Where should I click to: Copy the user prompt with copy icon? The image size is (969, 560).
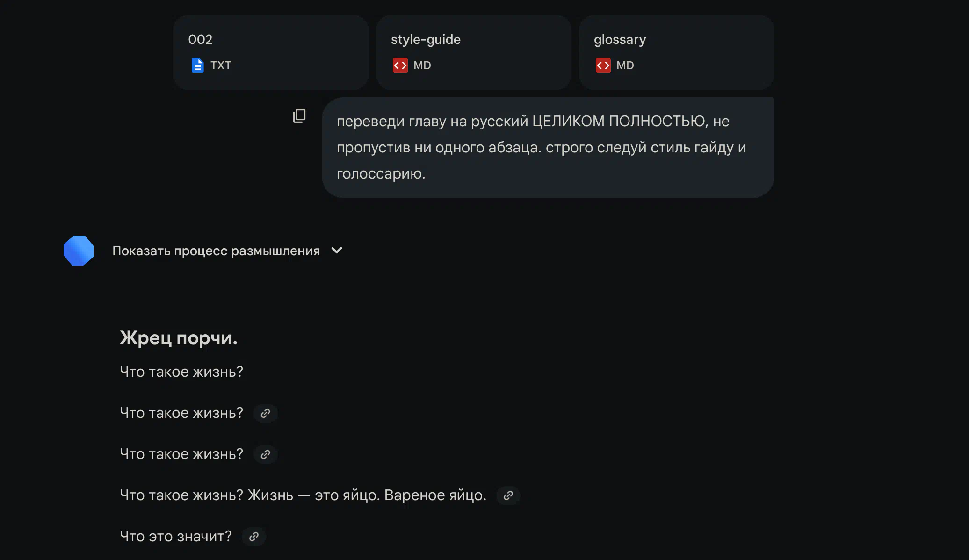[x=299, y=115]
